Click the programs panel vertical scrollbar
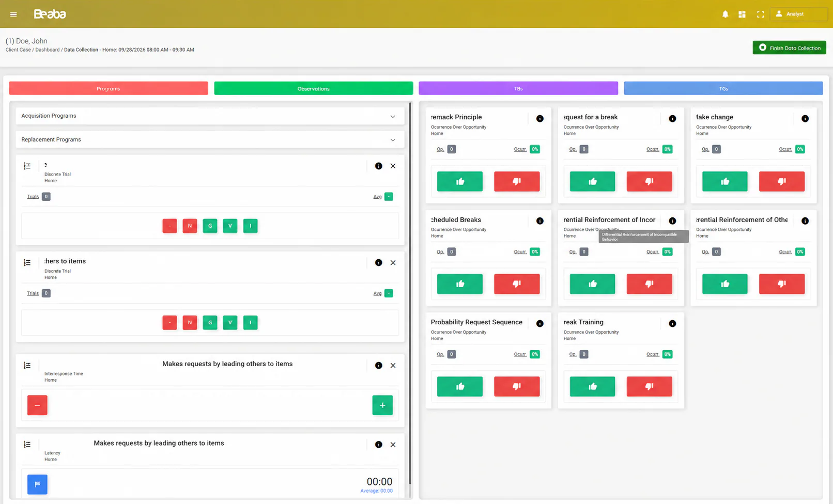833x504 pixels. point(410,293)
